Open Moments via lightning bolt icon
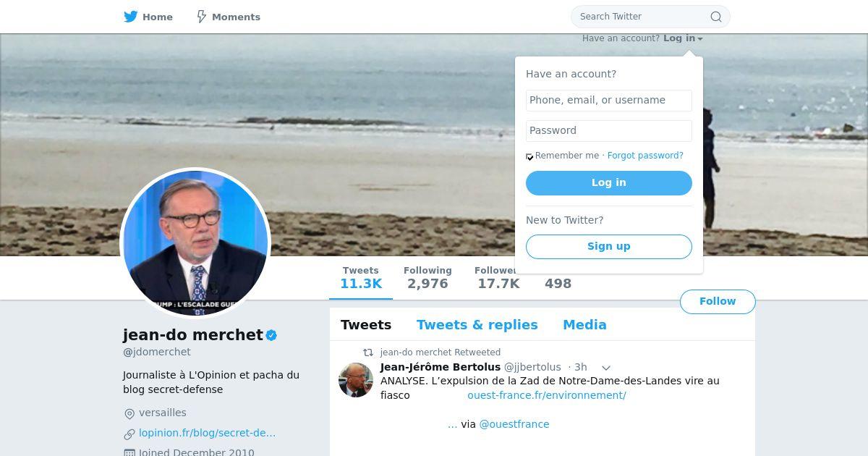The image size is (868, 456). pyautogui.click(x=202, y=17)
